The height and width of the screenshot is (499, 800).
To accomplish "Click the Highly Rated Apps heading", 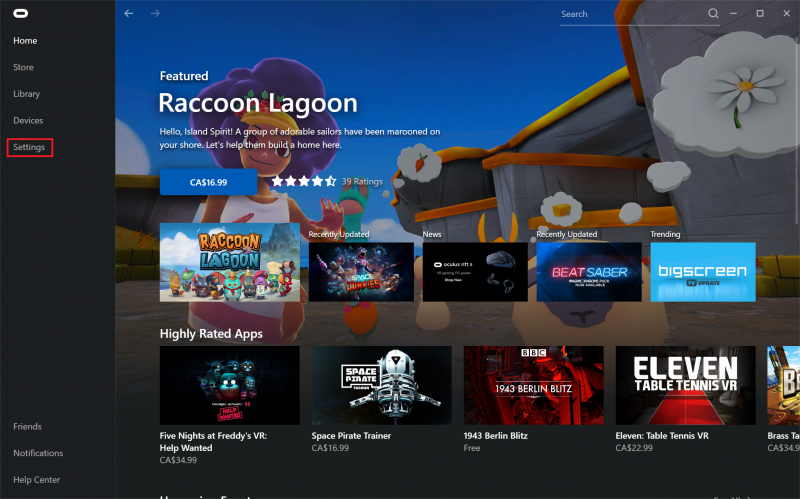I will tap(211, 334).
